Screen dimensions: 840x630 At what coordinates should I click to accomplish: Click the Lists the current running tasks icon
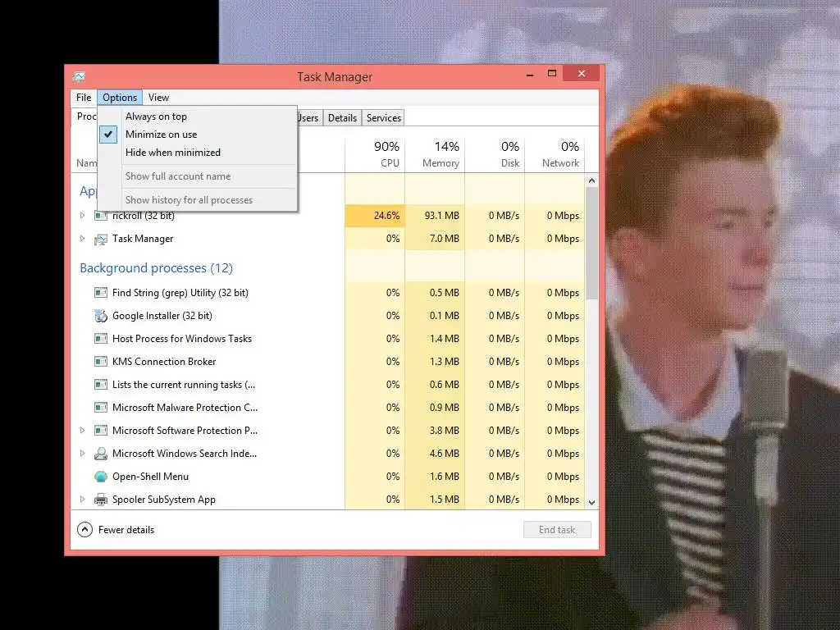coord(101,385)
